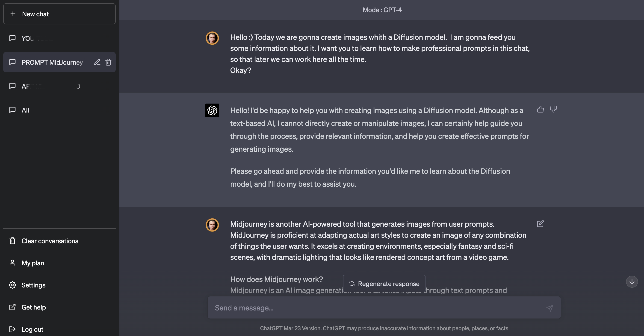This screenshot has width=644, height=336.
Task: Start a New chat
Action: click(x=59, y=14)
